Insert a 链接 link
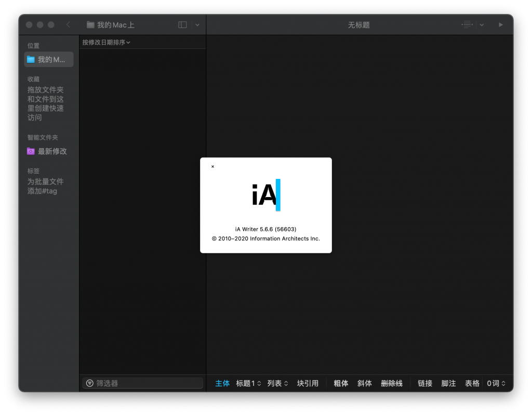532x415 pixels. click(x=425, y=383)
